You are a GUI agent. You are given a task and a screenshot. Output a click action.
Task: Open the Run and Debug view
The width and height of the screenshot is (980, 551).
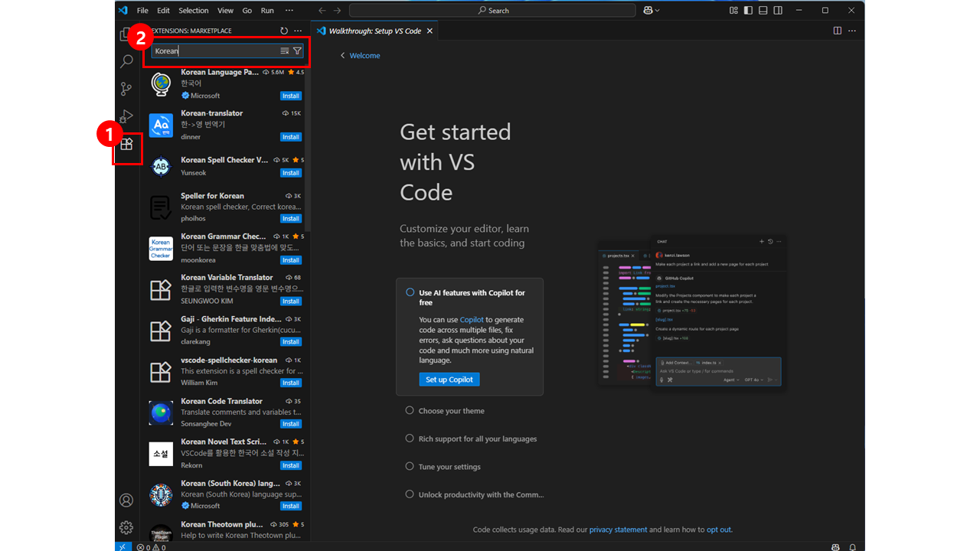pyautogui.click(x=126, y=117)
